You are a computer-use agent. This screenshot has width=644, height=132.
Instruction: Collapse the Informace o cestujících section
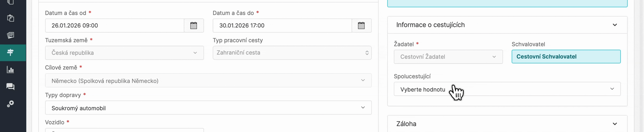point(615,25)
